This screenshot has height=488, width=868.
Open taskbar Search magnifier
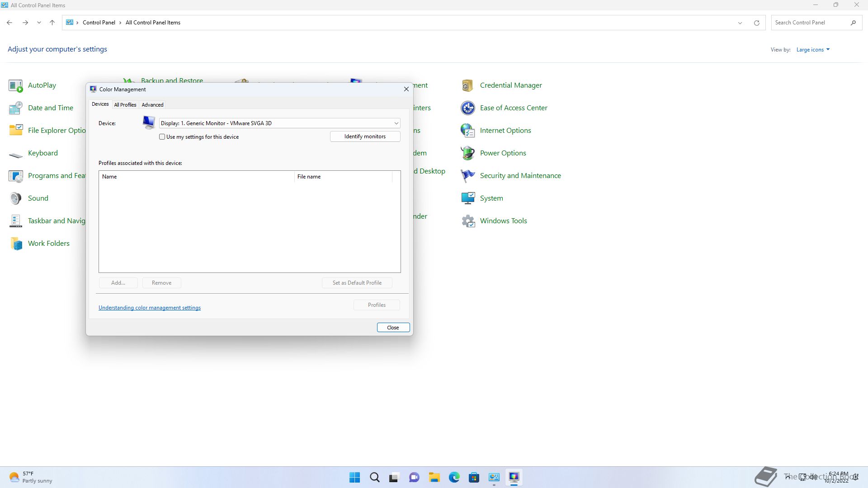375,477
